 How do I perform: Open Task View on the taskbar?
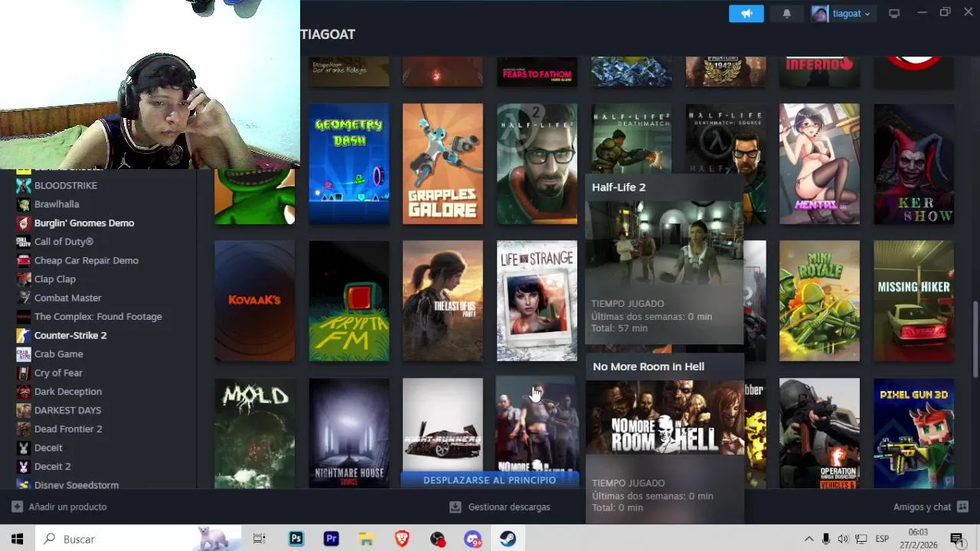pos(259,539)
